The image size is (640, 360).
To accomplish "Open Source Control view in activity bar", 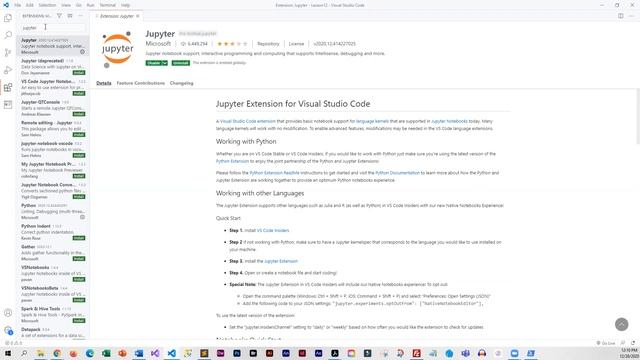I will (x=8, y=53).
